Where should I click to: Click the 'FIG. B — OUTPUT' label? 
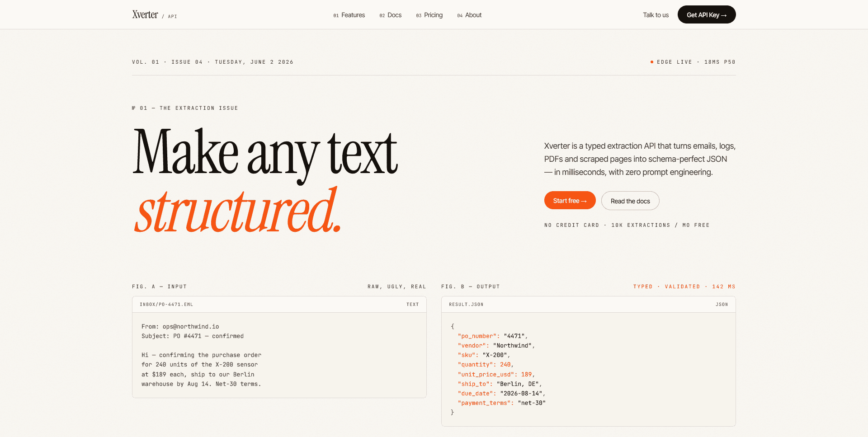(471, 287)
